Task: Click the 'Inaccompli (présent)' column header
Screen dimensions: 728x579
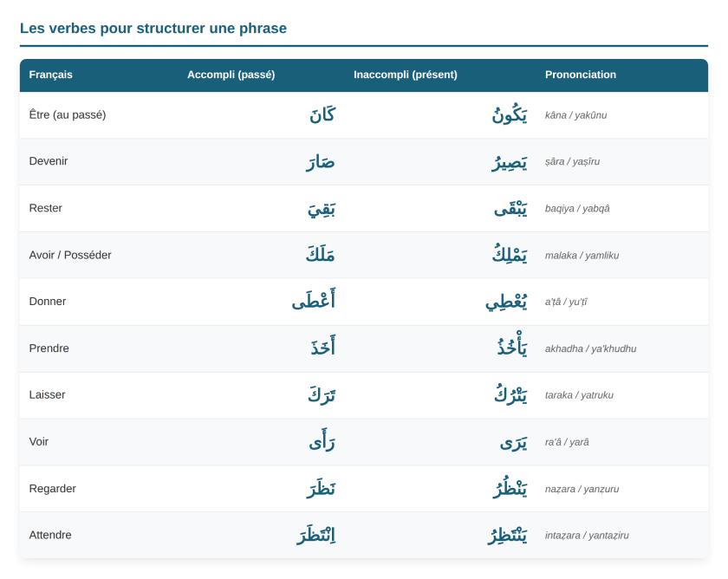Action: click(406, 75)
